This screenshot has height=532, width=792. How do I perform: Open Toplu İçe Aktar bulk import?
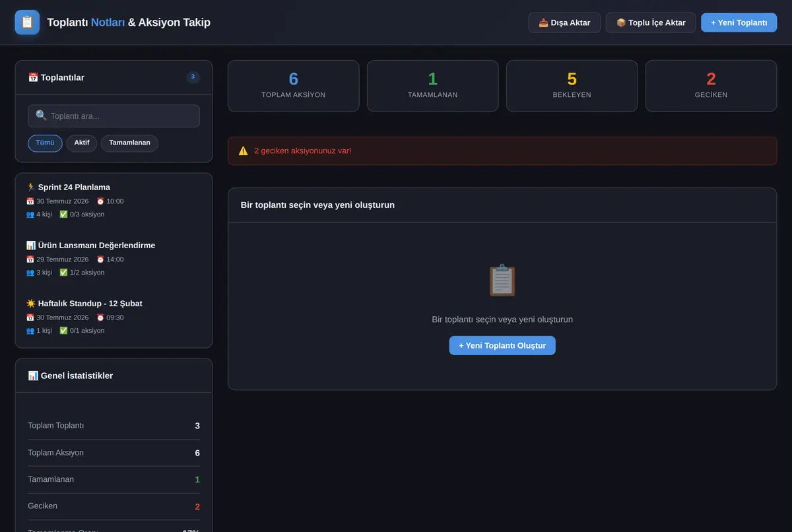(x=651, y=22)
